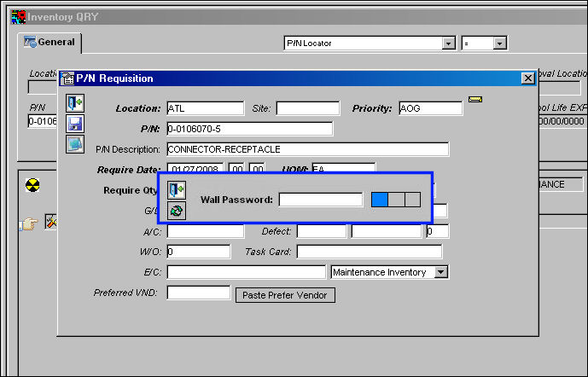Click the first Defect field
This screenshot has height=377, width=588.
click(322, 231)
